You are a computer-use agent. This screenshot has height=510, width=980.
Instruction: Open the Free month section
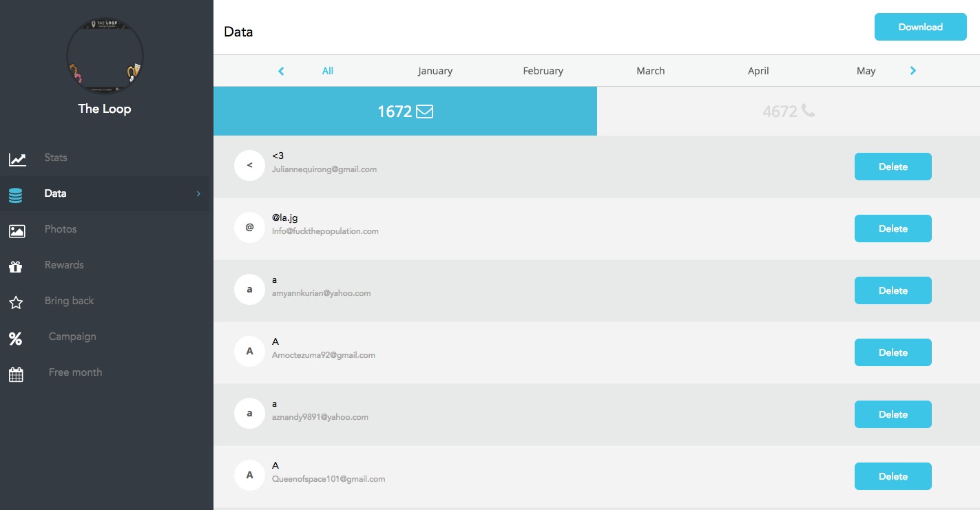(105, 372)
